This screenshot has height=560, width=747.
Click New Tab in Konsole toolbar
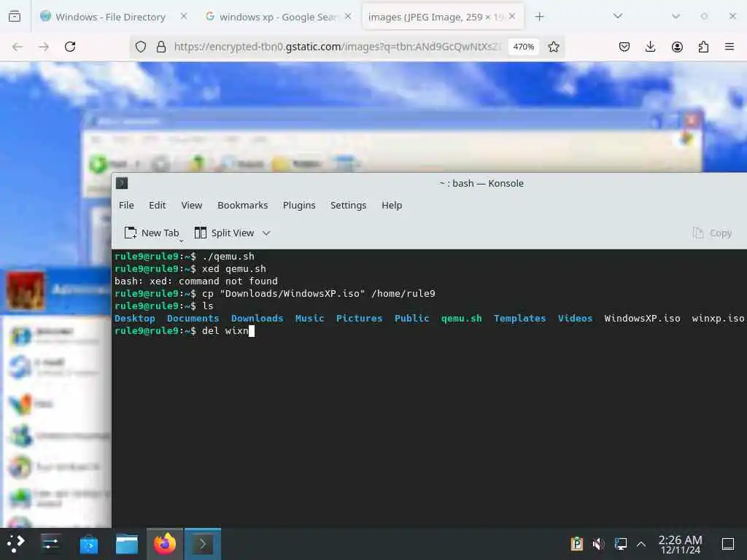click(152, 233)
